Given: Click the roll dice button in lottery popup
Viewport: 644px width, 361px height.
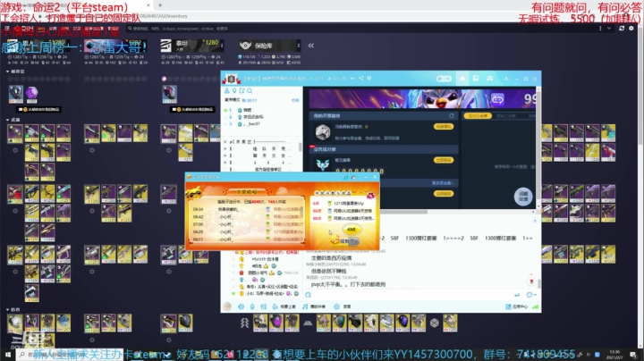Looking at the screenshot, I should pos(344,240).
